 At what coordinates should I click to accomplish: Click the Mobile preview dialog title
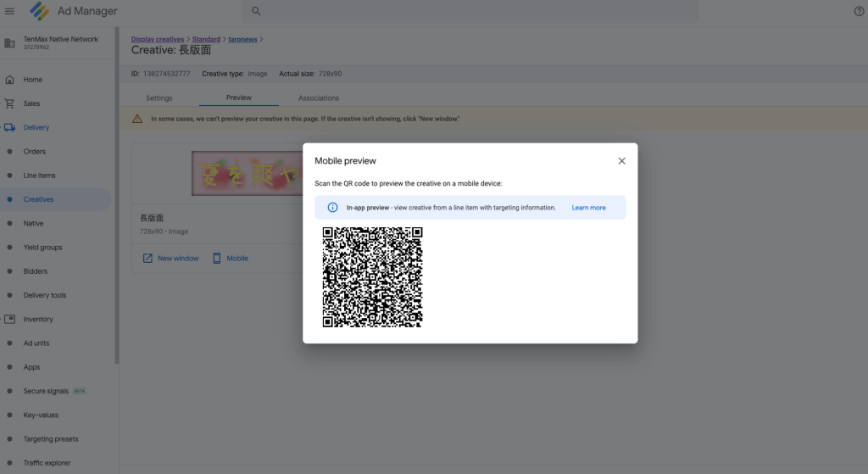(x=346, y=161)
